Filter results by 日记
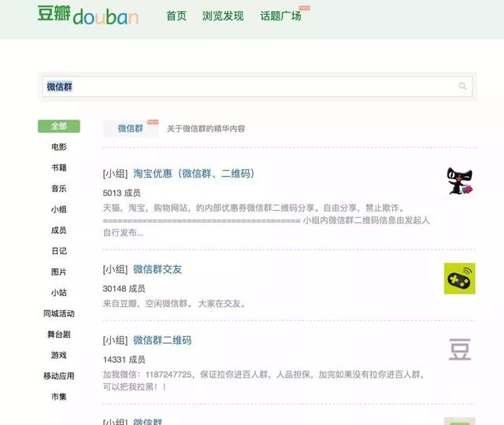Screen dimensions: 504x425 (x=59, y=251)
